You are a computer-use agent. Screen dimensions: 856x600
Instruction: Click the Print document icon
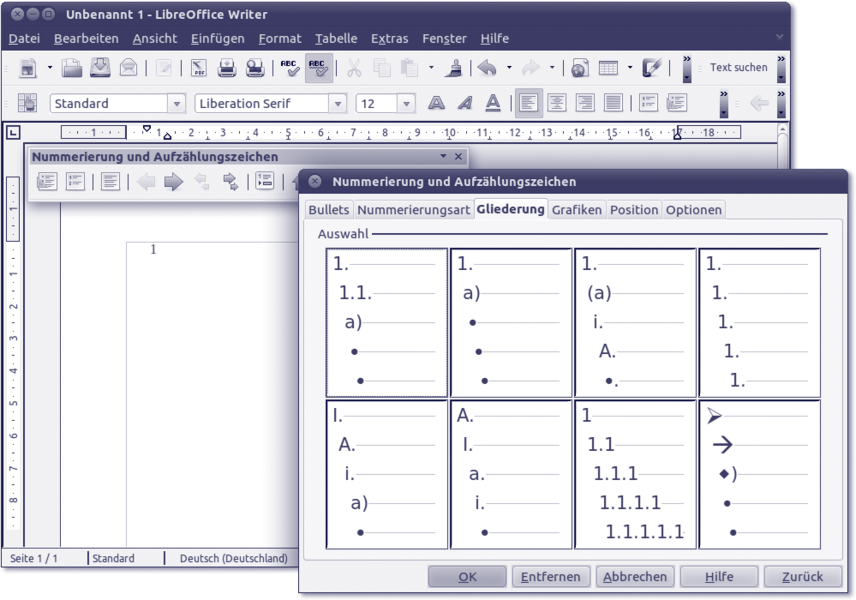[x=227, y=68]
